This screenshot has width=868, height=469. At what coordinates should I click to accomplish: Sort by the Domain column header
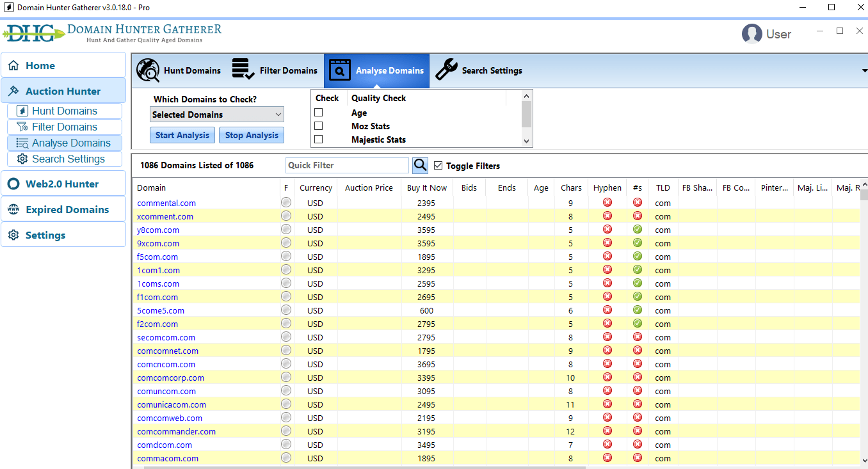point(207,187)
